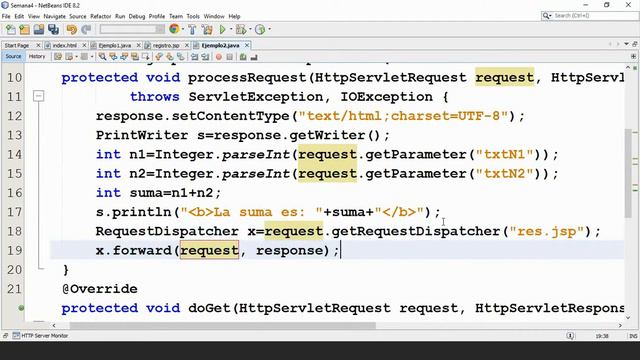Select the History view button

point(37,57)
